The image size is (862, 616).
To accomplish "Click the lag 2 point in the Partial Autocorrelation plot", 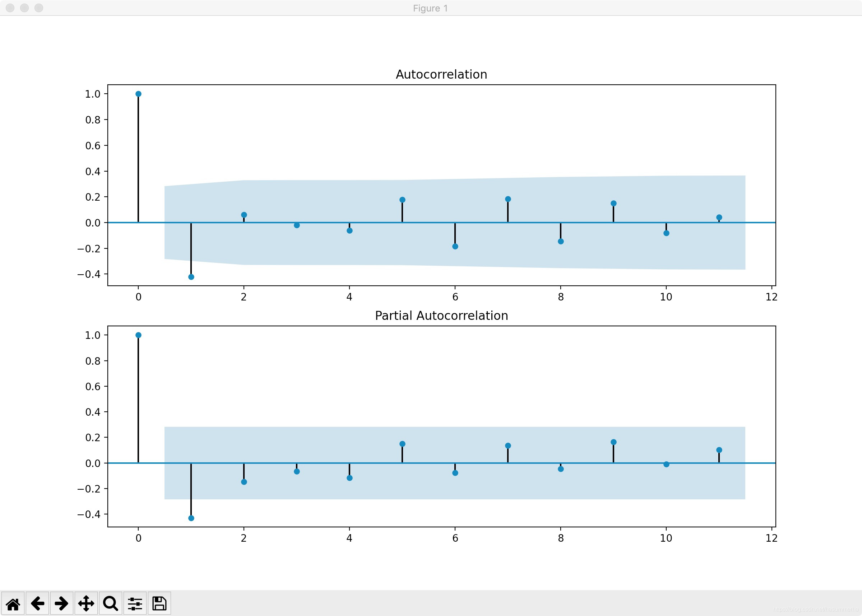I will [x=244, y=482].
